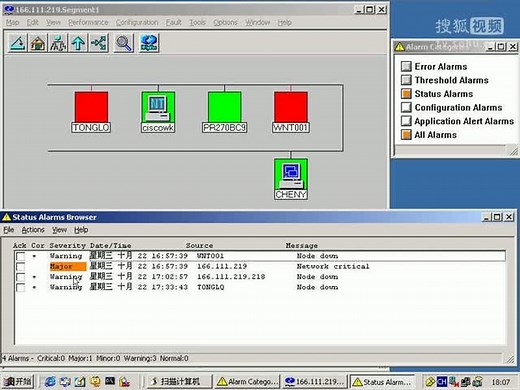The image size is (520, 390).
Task: Click the 扫描计算机 taskbar button
Action: 179,381
